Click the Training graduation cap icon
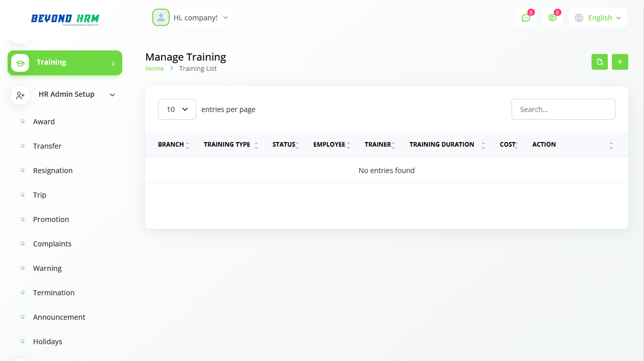Screen dimensions: 644x361 point(20,63)
